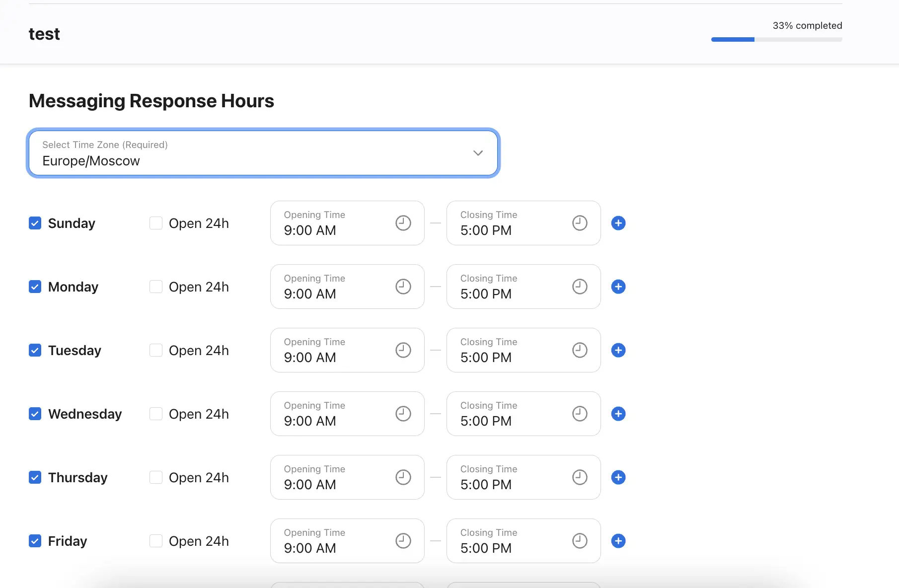899x588 pixels.
Task: Toggle Open 24h for Tuesday
Action: point(156,350)
